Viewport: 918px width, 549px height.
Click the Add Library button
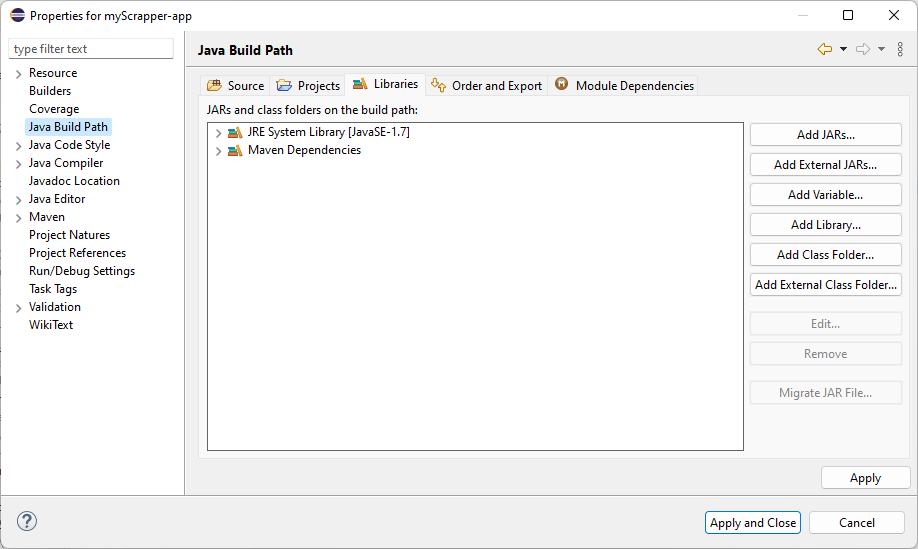pyautogui.click(x=825, y=225)
